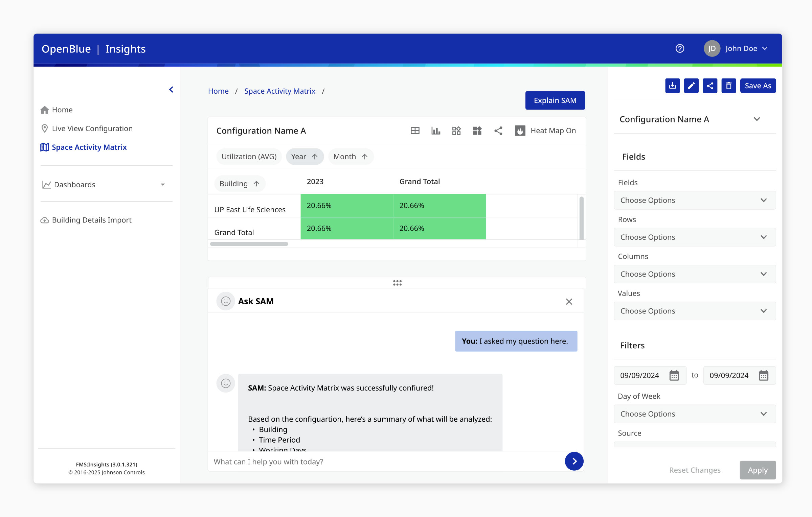Open the help question mark icon
The width and height of the screenshot is (812, 517).
[680, 49]
